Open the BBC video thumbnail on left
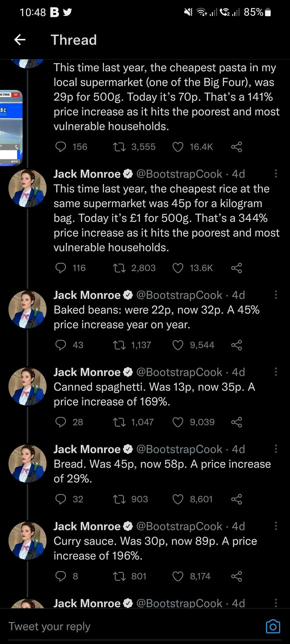This screenshot has width=290, height=644. point(11,127)
